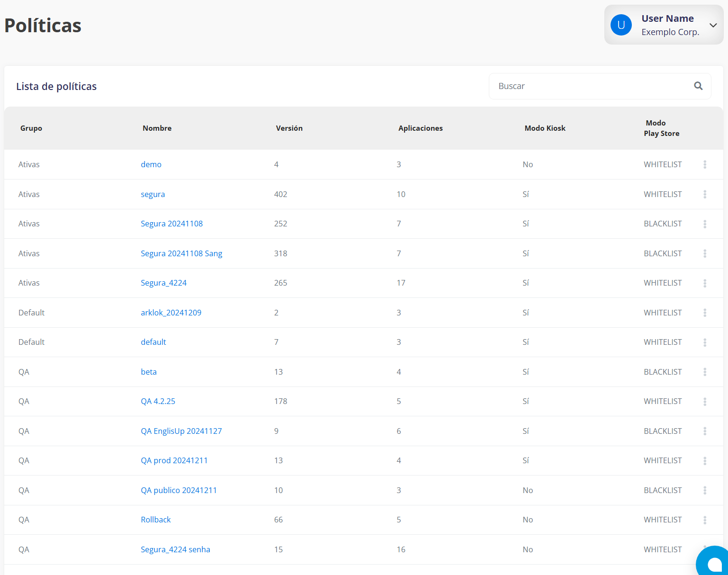Open the QA EnglisUp 20241127 policy
728x575 pixels.
(181, 431)
